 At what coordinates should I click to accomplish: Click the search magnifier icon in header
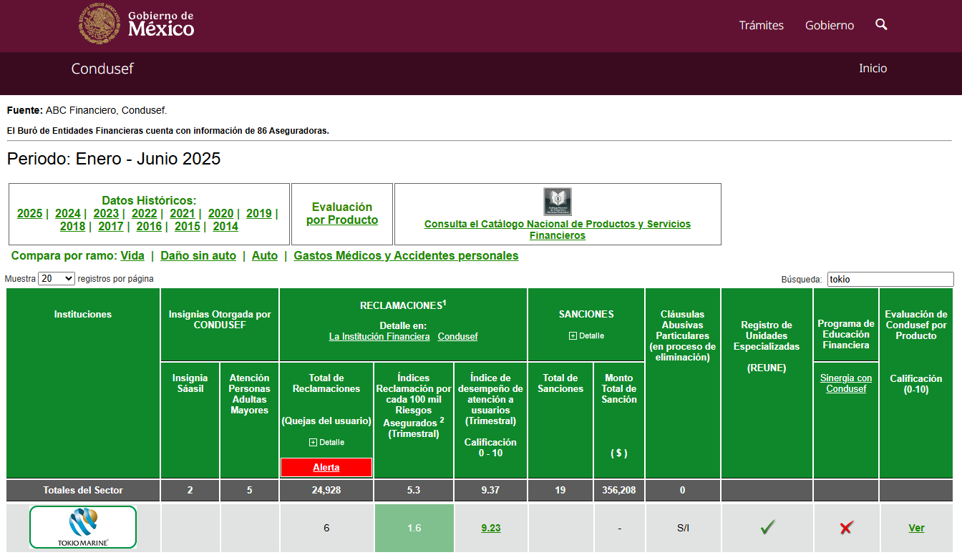coord(881,25)
